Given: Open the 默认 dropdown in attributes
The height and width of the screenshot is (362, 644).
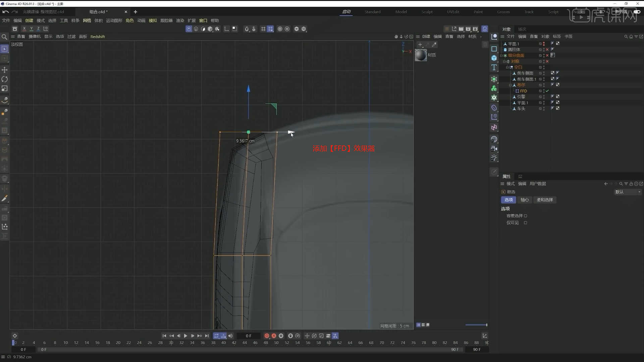Looking at the screenshot, I should 628,192.
